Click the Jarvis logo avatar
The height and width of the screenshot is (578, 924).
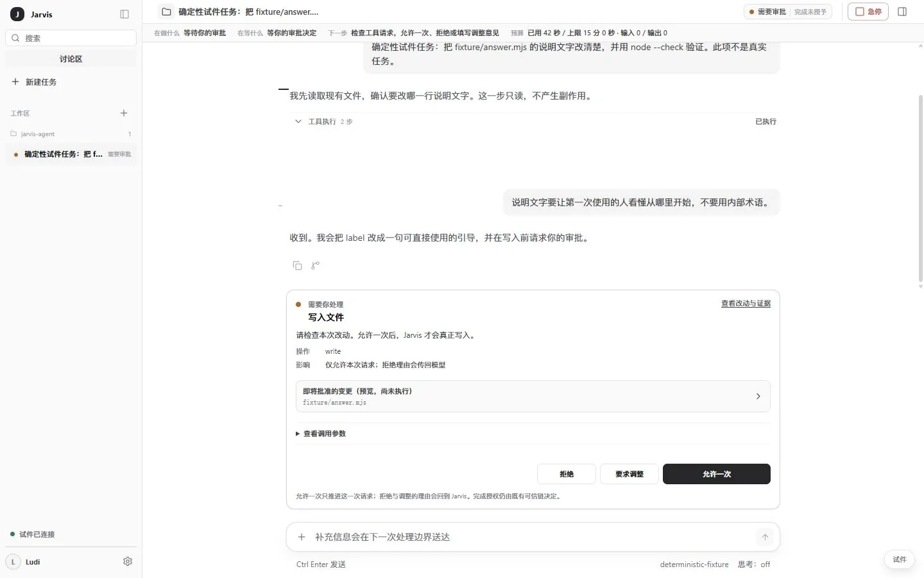17,14
